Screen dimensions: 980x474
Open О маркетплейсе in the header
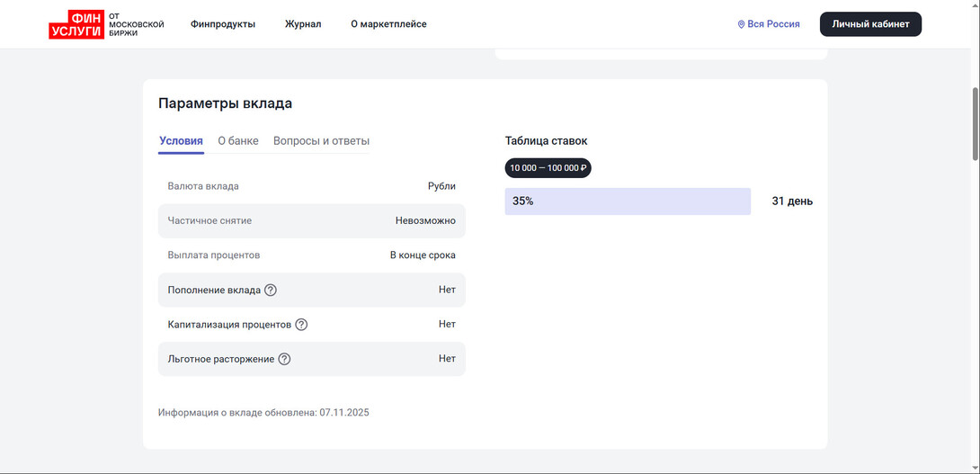pos(388,24)
